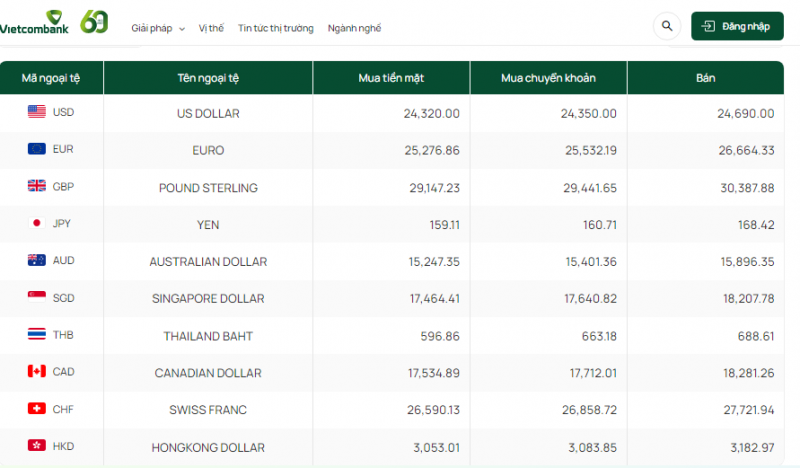Click the US flag icon

(37, 112)
